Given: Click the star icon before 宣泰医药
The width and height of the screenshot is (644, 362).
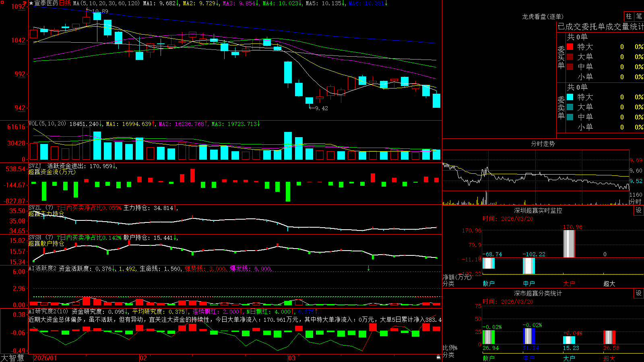Looking at the screenshot, I should 31,3.
